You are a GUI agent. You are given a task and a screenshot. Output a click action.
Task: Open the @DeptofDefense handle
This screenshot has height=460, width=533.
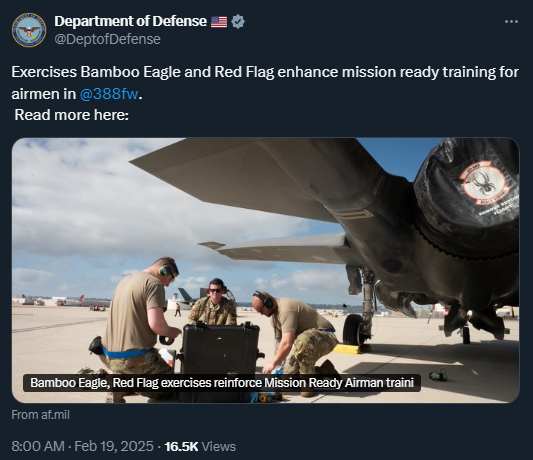point(107,39)
